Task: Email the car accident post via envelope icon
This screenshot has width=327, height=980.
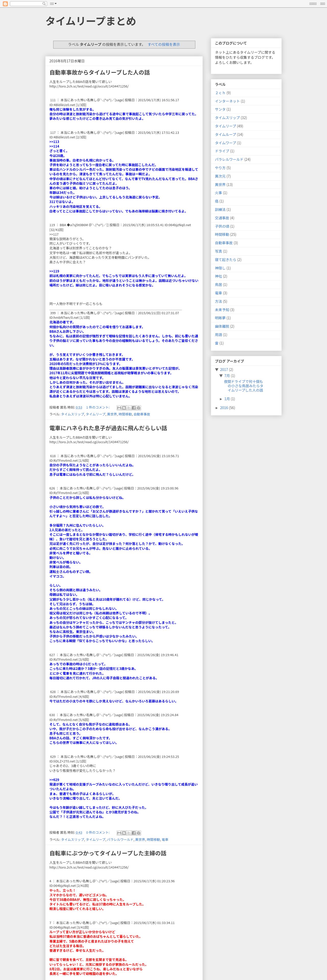Action: (119, 408)
